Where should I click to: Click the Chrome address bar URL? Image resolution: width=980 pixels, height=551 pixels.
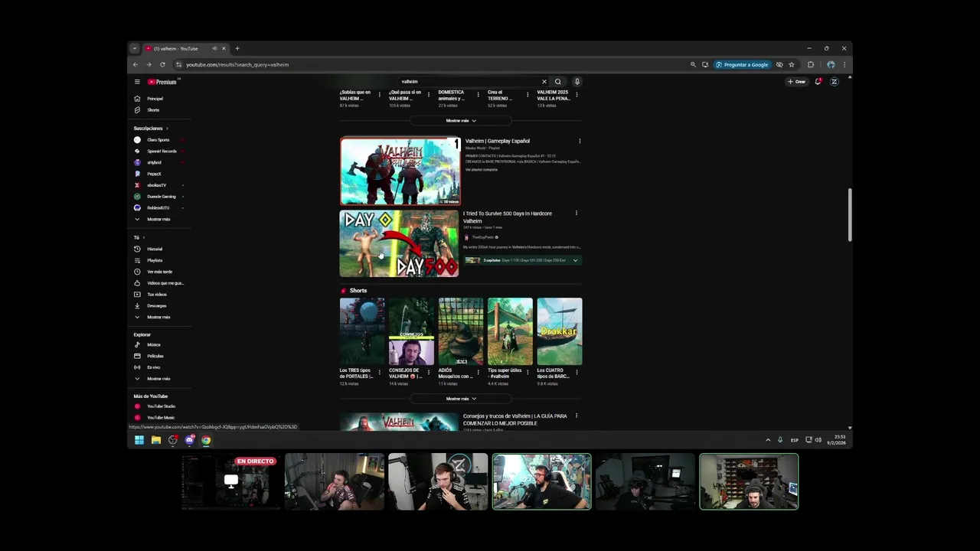point(237,65)
